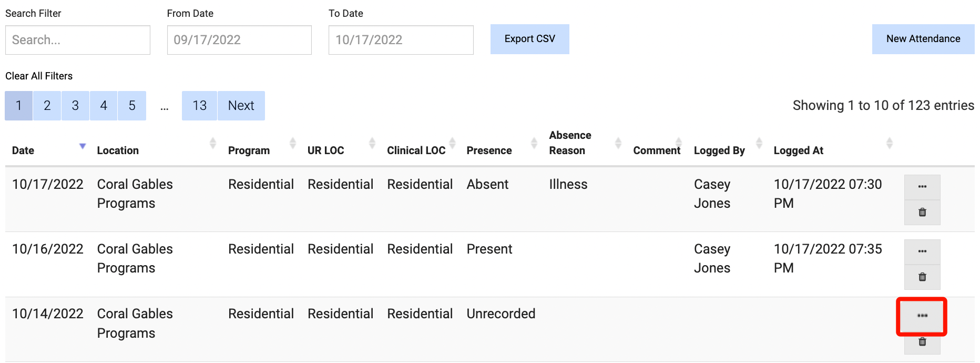Viewport: 980px width, 363px height.
Task: Open the From Date field
Action: [239, 40]
